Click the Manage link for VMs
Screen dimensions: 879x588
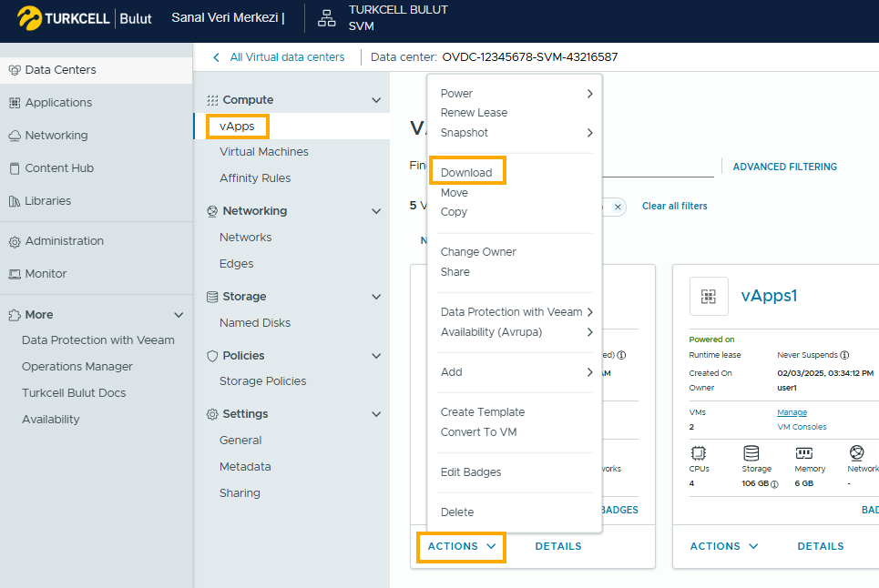point(792,412)
